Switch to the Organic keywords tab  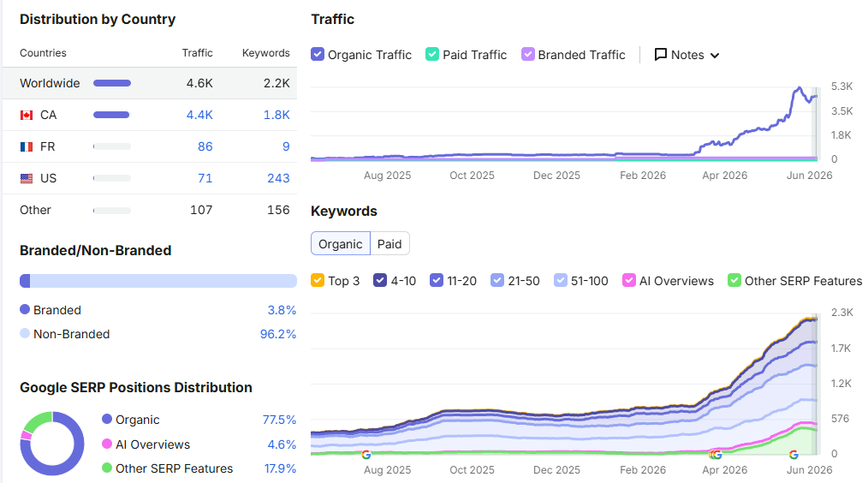[x=341, y=244]
